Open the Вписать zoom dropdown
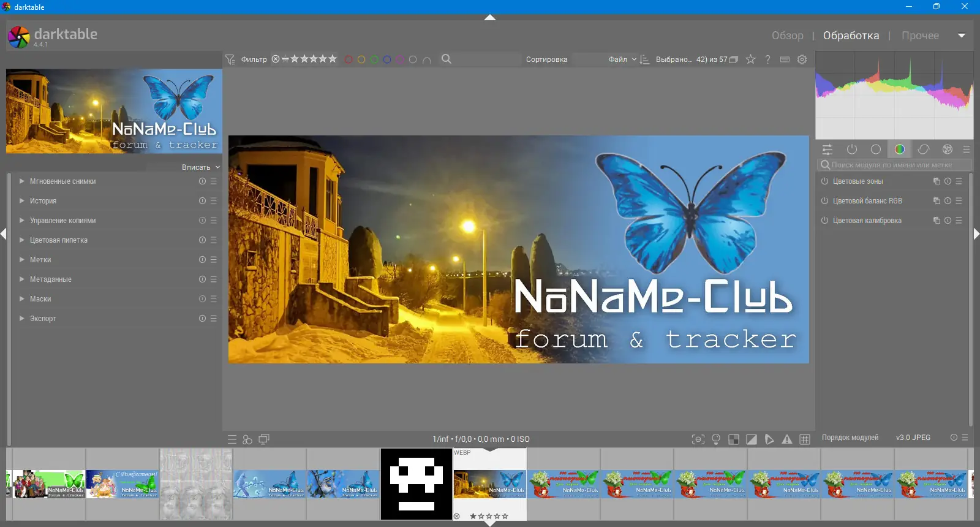This screenshot has width=980, height=527. [201, 167]
